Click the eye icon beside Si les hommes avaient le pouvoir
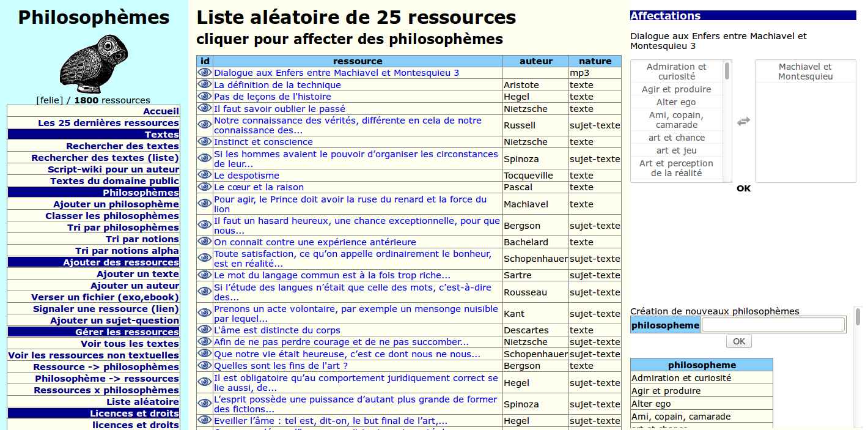This screenshot has width=868, height=430. [x=204, y=158]
